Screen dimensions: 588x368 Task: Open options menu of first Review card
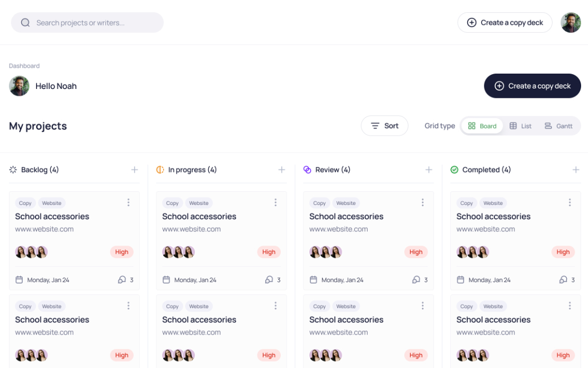(x=423, y=203)
